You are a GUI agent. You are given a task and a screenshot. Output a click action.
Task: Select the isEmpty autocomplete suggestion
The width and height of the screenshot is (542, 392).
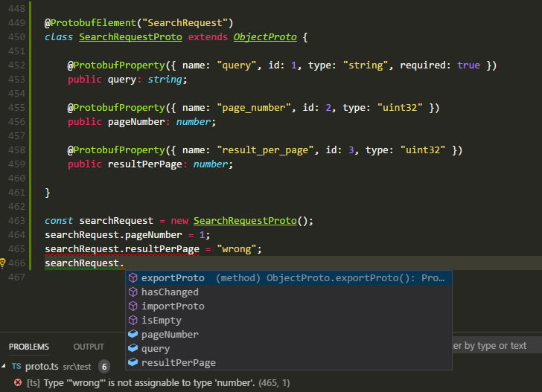289,321
